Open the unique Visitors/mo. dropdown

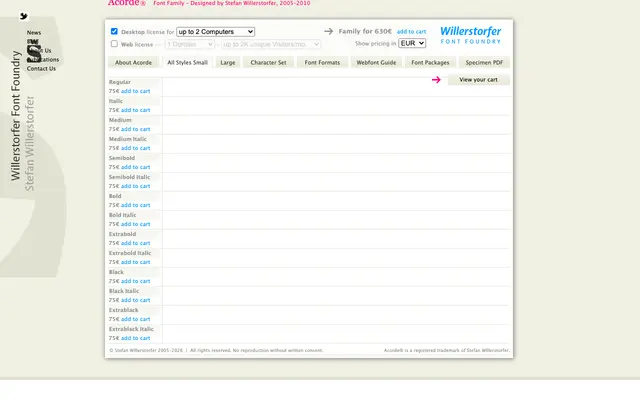pos(271,44)
